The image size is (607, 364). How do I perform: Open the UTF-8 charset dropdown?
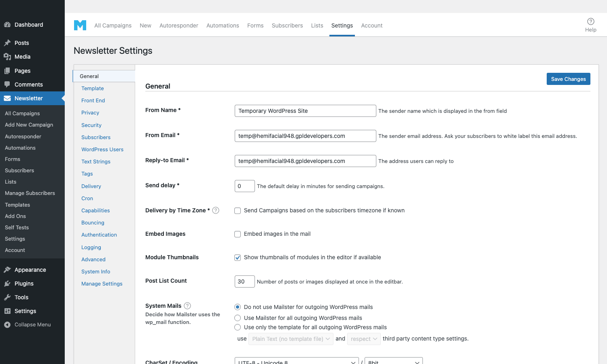(297, 361)
